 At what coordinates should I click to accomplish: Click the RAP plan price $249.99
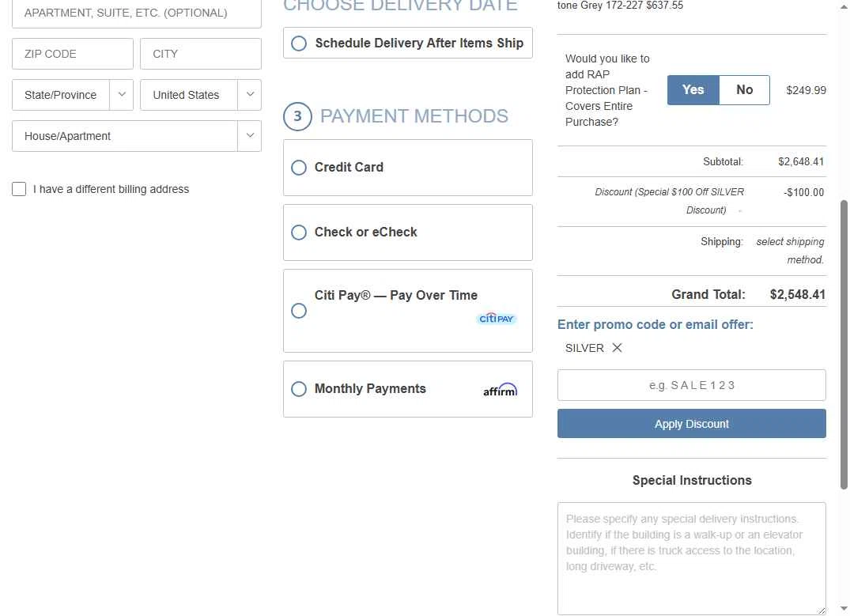tap(806, 91)
